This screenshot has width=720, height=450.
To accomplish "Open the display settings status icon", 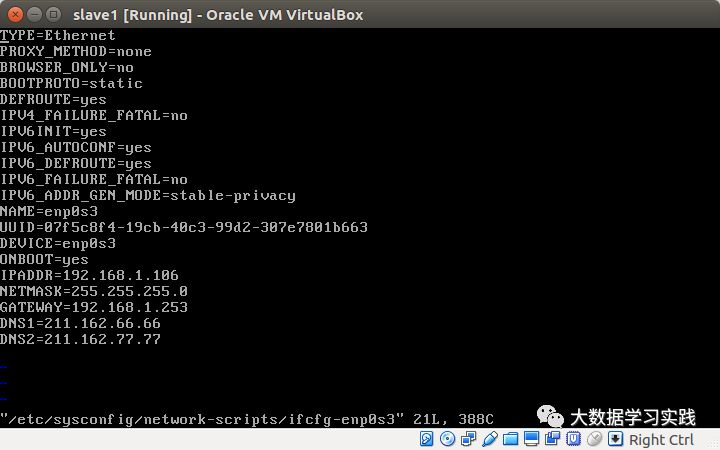I will [531, 439].
